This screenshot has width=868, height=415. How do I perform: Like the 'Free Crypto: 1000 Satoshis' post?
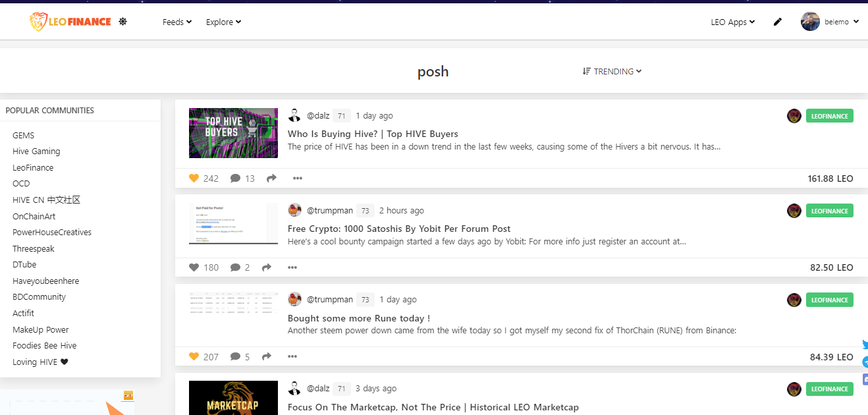tap(194, 267)
